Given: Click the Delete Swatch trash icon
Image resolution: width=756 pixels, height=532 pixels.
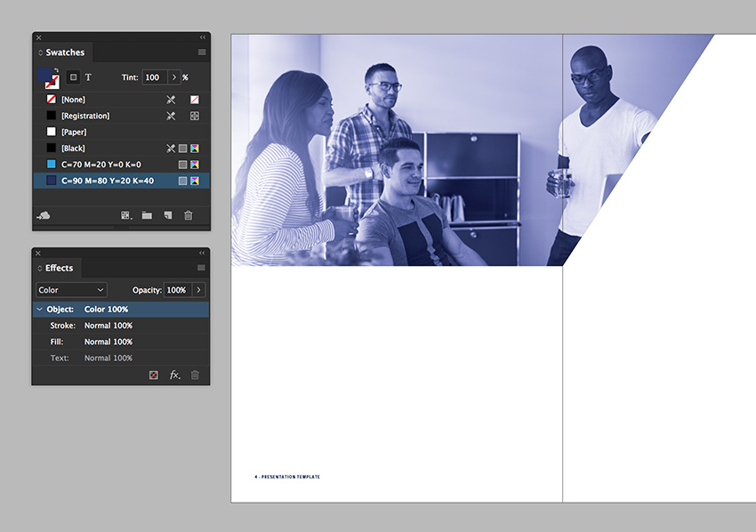Looking at the screenshot, I should pos(188,215).
